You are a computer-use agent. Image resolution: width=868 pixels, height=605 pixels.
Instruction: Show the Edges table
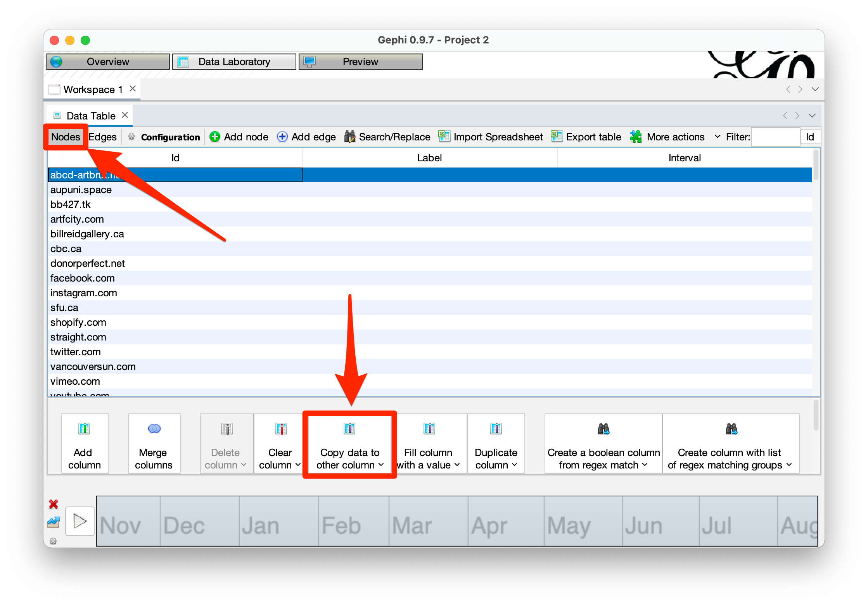pos(103,137)
